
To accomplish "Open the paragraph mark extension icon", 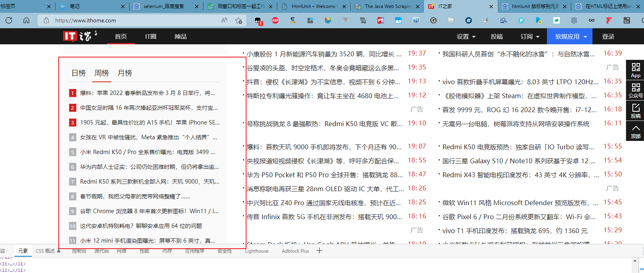I will (x=293, y=20).
